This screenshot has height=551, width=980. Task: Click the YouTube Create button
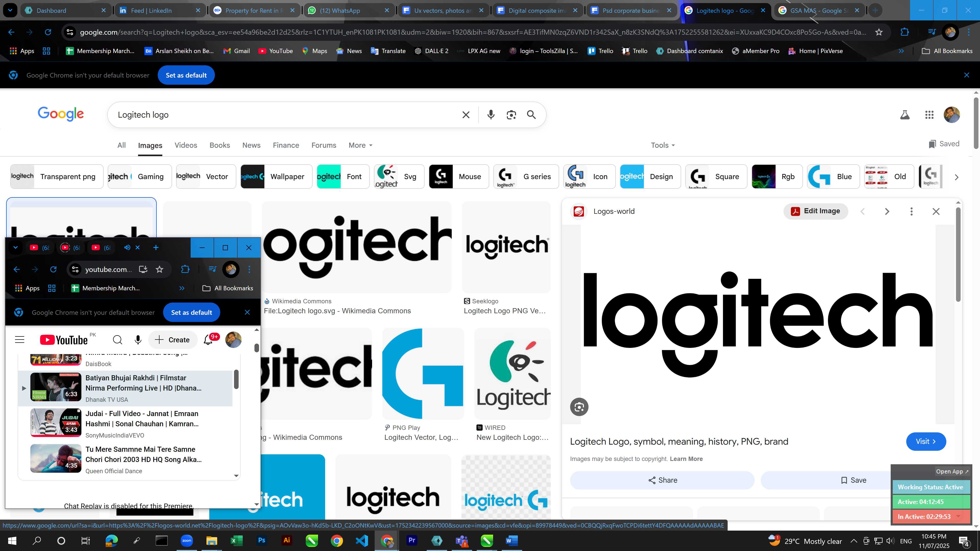(173, 340)
